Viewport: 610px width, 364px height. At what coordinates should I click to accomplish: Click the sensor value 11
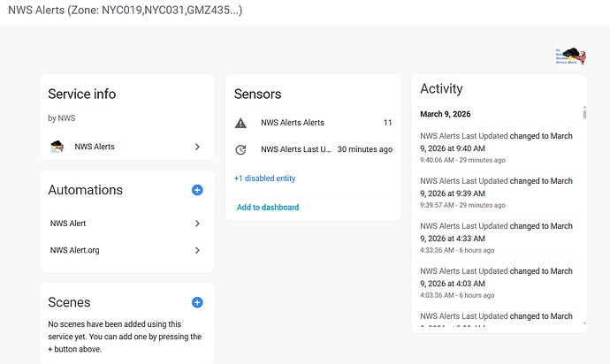tap(387, 123)
